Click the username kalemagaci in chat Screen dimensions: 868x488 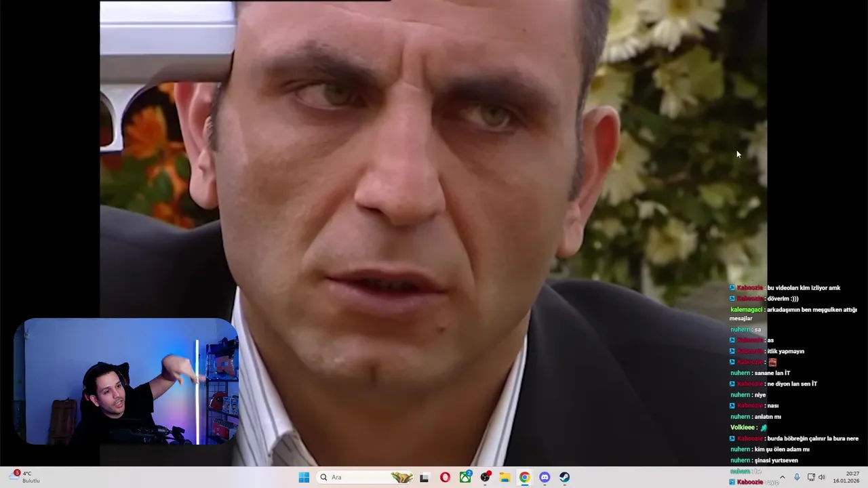point(747,309)
